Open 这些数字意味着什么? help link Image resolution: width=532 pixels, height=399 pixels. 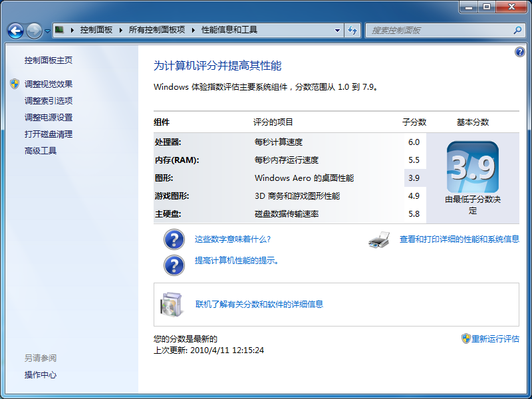click(x=232, y=239)
